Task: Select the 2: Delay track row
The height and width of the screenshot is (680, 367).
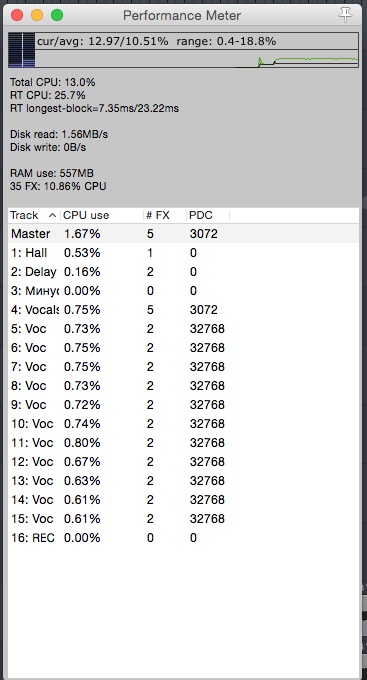Action: point(184,272)
